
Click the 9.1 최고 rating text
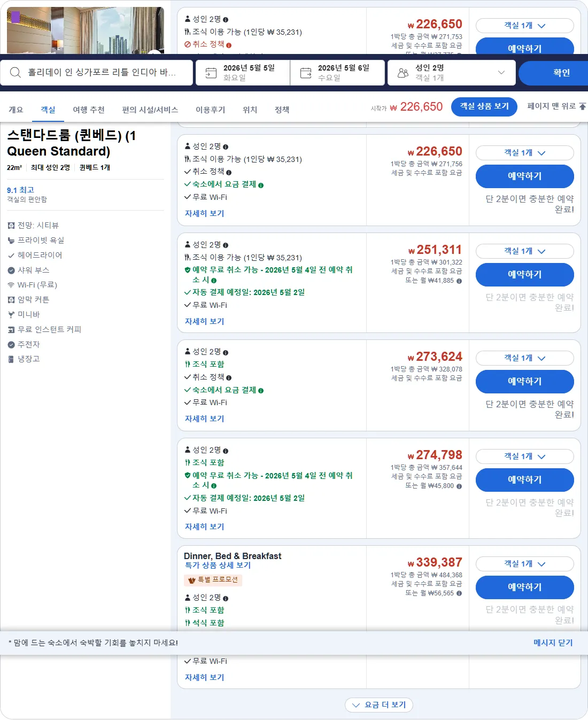(x=20, y=190)
